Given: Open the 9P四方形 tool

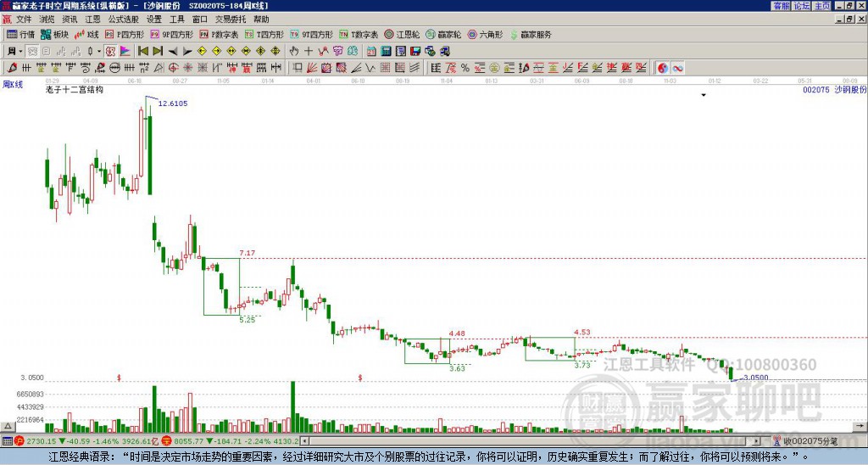Looking at the screenshot, I should pos(172,34).
